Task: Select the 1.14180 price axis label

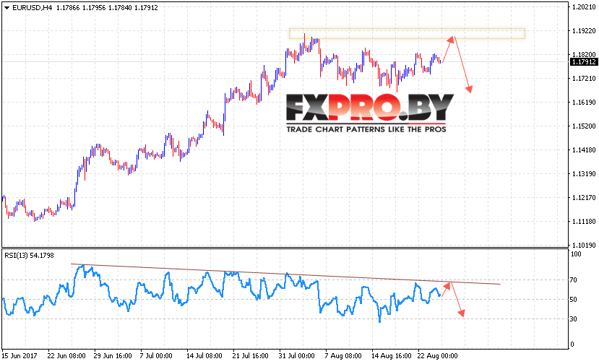Action: click(584, 150)
